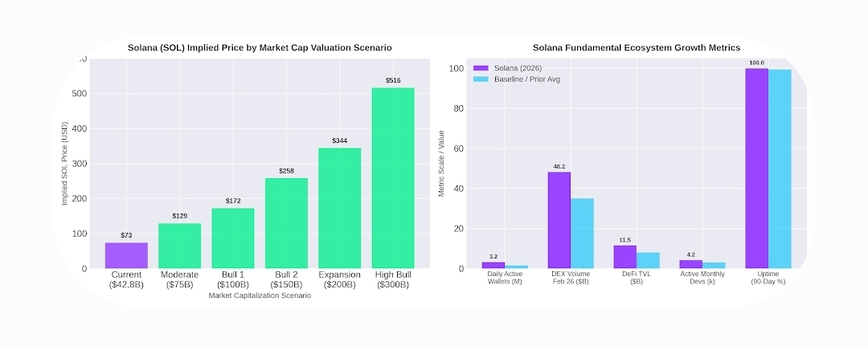Click the 'Metric Scale / Value' axis label
Screen dimensions: 868x346
pyautogui.click(x=441, y=164)
